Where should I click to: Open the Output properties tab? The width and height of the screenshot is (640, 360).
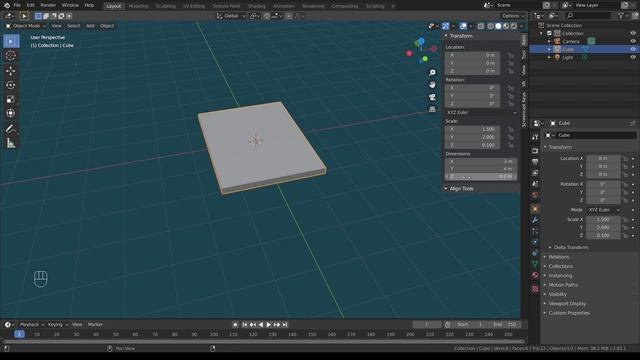(535, 162)
